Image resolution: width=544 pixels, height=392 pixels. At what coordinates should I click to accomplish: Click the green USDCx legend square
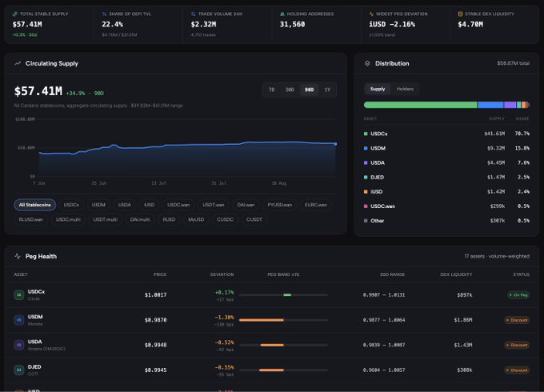(x=366, y=134)
